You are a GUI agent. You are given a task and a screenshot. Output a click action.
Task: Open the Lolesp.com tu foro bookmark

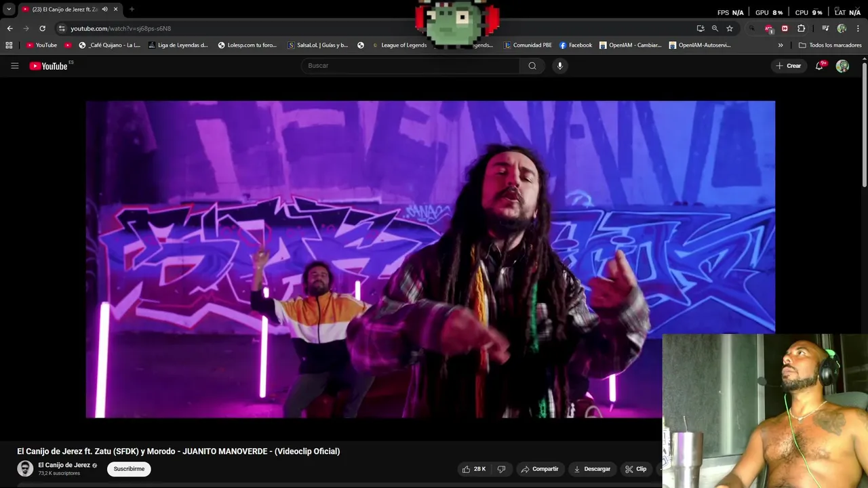(248, 45)
